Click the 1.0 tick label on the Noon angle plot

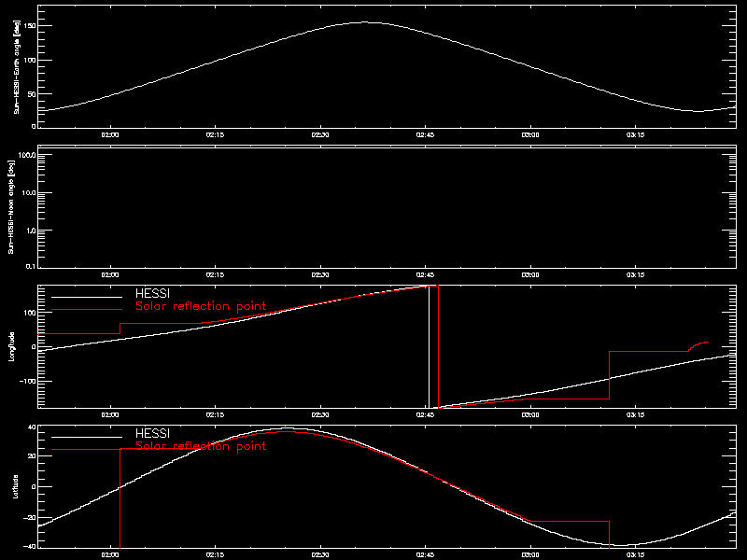(30, 231)
